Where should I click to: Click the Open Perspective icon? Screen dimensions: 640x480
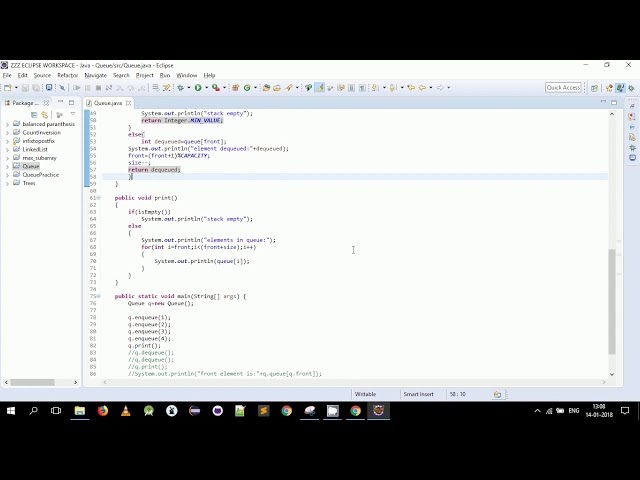pyautogui.click(x=594, y=88)
